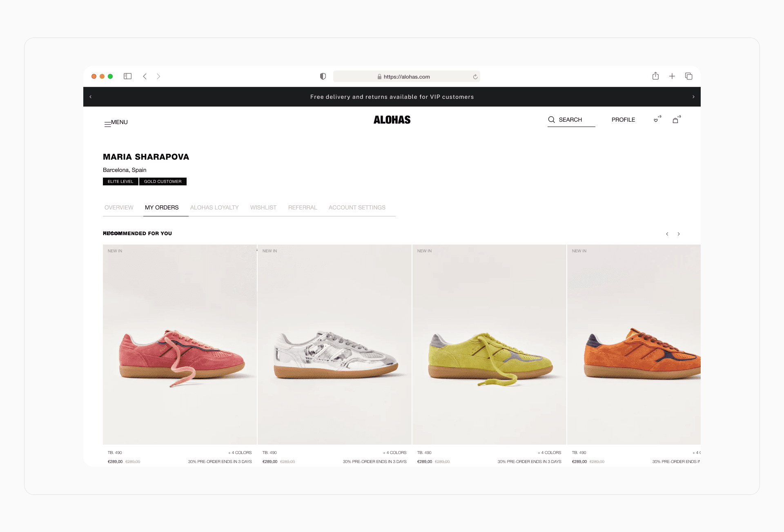Go back in browser history

145,76
